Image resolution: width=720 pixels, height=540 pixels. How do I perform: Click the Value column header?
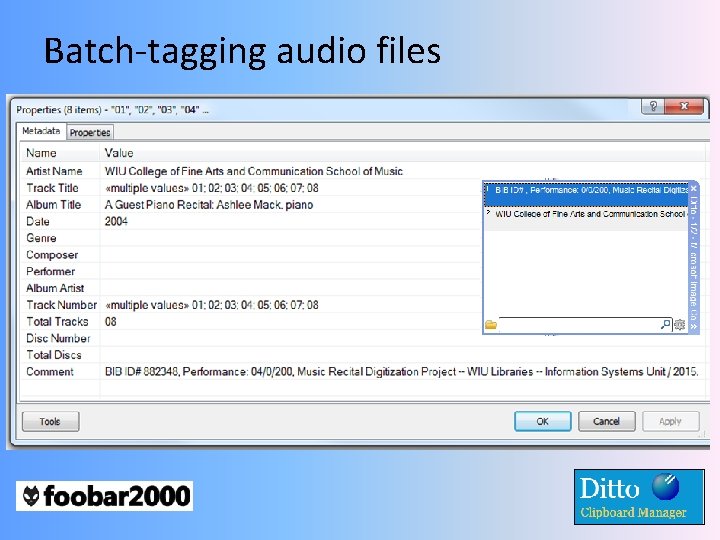click(402, 153)
